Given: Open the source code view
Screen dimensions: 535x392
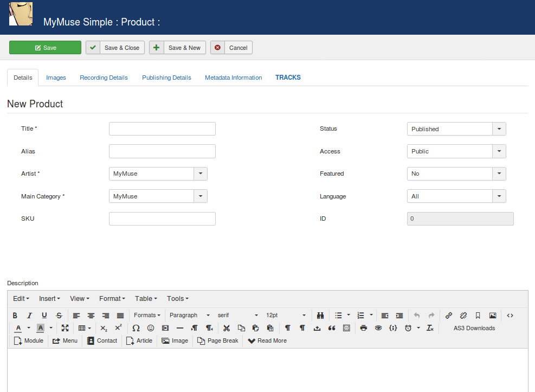Looking at the screenshot, I should coord(510,315).
